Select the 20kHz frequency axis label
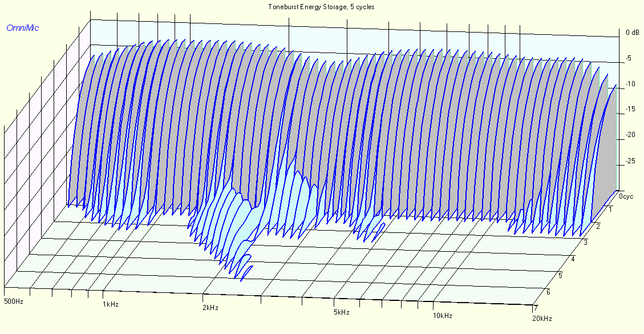The image size is (644, 334). click(542, 319)
